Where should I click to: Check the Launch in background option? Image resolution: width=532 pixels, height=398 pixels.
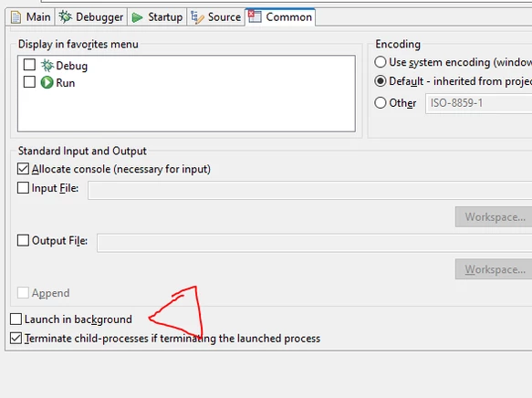point(16,319)
